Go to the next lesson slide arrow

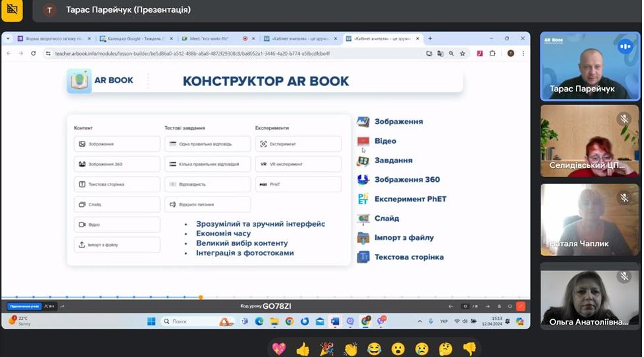pyautogui.click(x=488, y=306)
